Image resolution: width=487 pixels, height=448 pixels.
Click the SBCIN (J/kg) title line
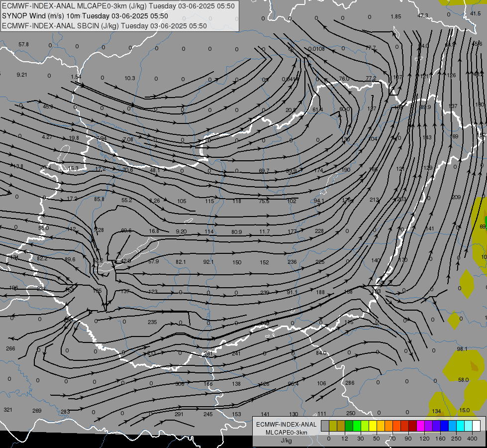pyautogui.click(x=104, y=26)
